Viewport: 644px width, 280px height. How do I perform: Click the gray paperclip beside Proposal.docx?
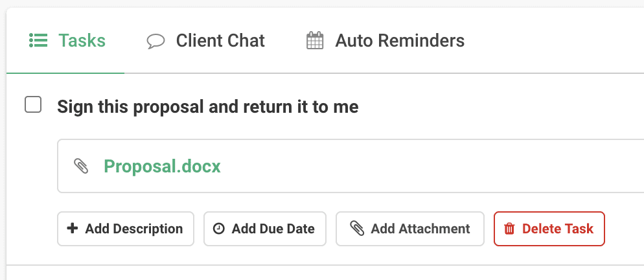click(x=81, y=166)
